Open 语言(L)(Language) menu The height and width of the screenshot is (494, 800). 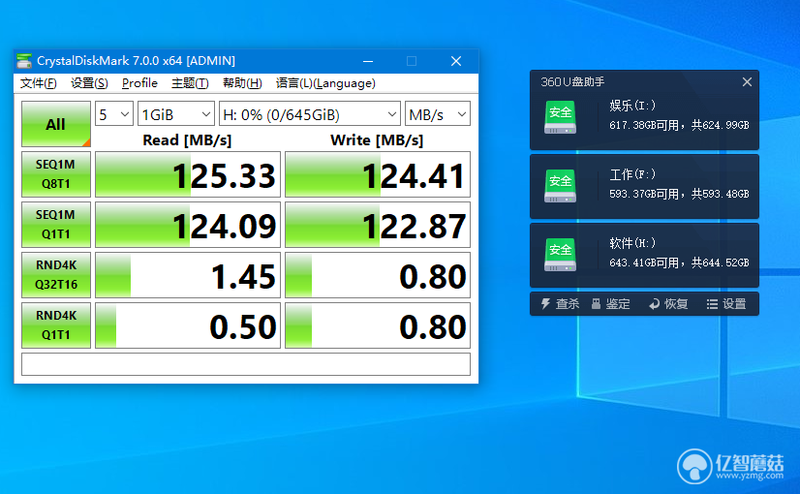(x=326, y=83)
